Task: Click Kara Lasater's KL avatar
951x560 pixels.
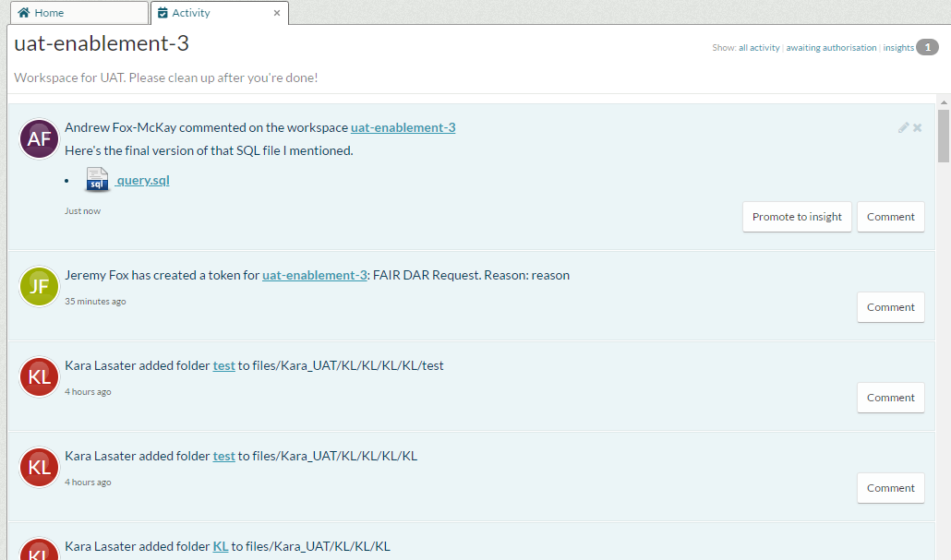Action: (x=39, y=376)
